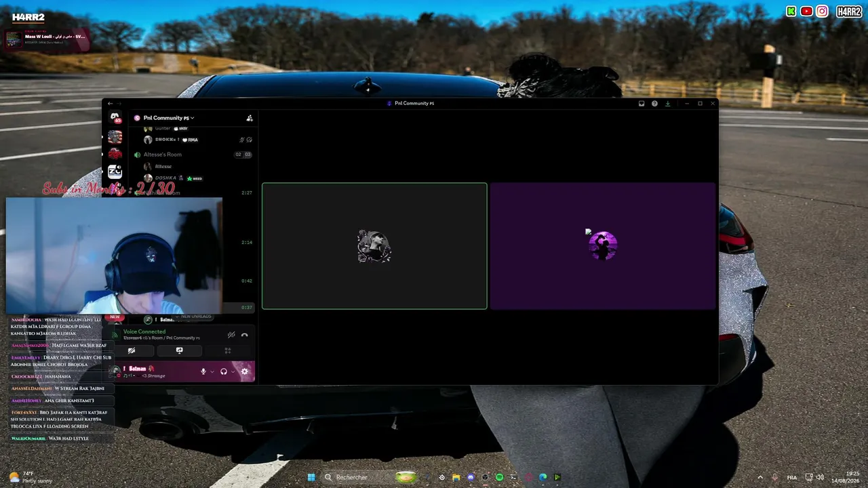Open Discord user settings gear
Image resolution: width=868 pixels, height=488 pixels.
click(x=245, y=371)
